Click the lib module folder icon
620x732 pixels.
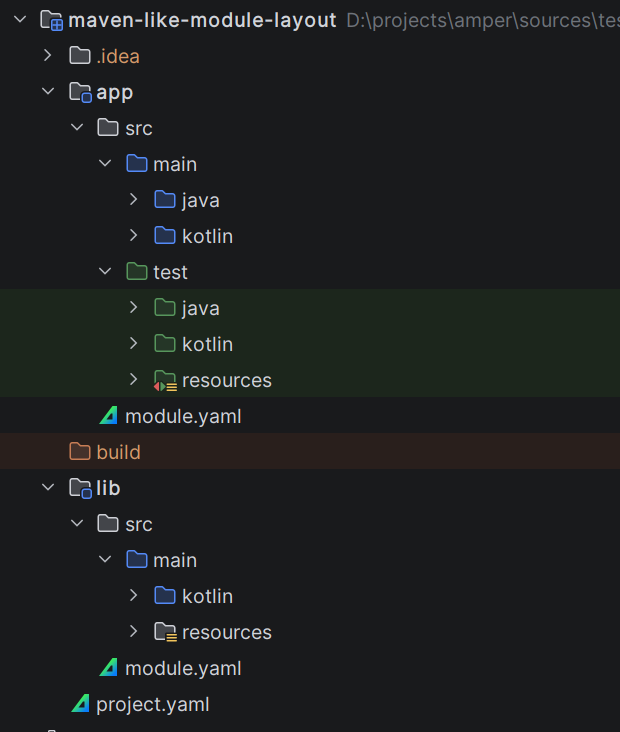coord(80,489)
